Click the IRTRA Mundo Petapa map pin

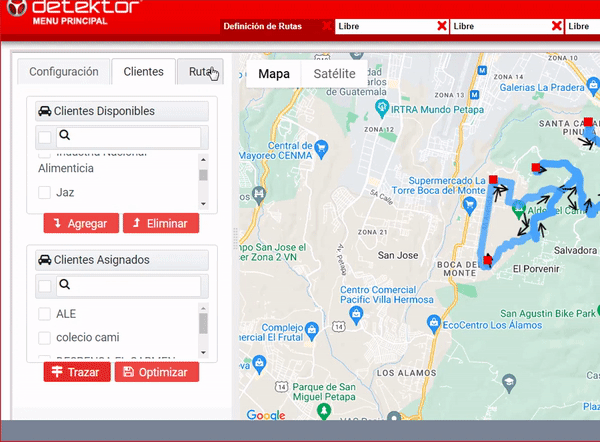click(x=382, y=108)
